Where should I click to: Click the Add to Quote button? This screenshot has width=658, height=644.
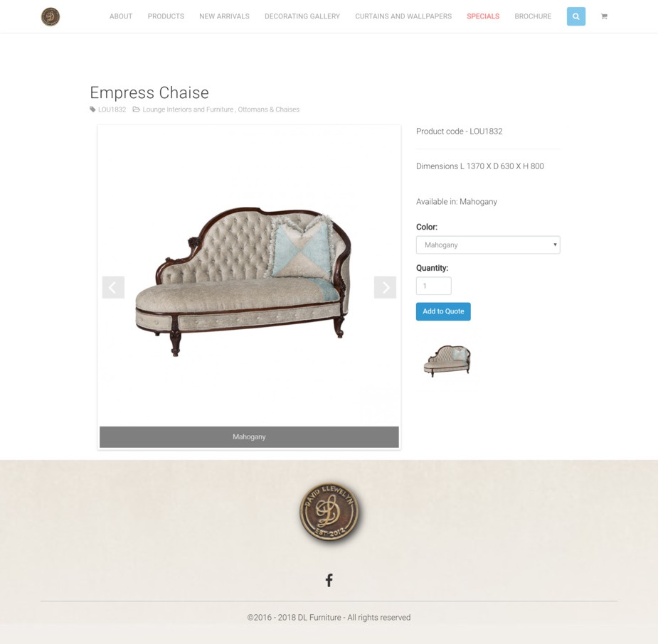click(x=443, y=311)
